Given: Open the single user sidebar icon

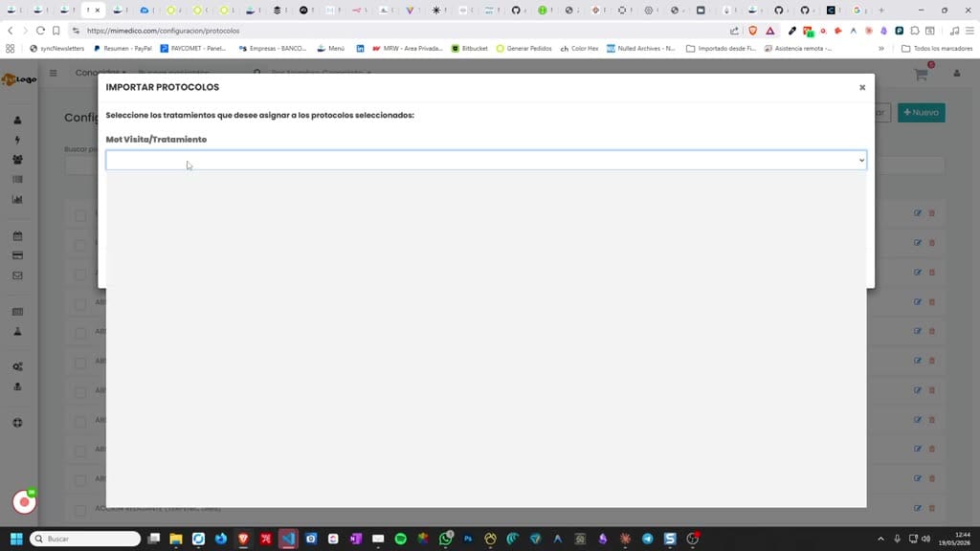Looking at the screenshot, I should [x=17, y=120].
